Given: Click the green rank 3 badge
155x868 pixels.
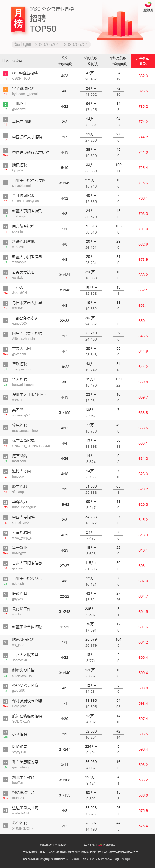Looking at the screenshot, I should 5,104.
